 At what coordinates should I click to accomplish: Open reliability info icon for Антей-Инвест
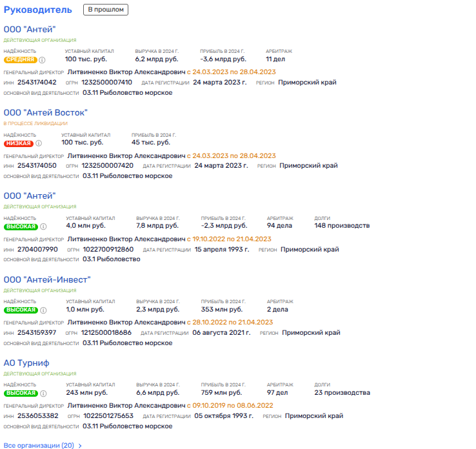pos(44,310)
